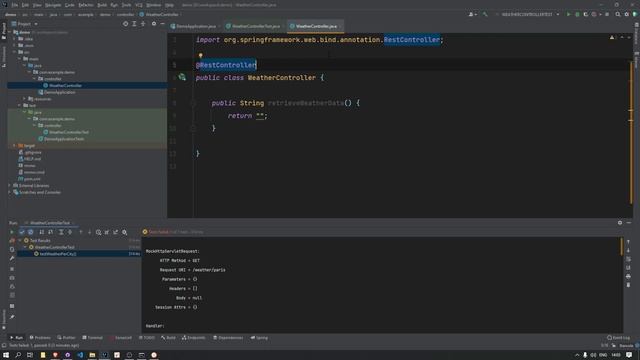Select DemoApplicationTests in the project tree
Screen dimensions: 640x360
point(64,139)
